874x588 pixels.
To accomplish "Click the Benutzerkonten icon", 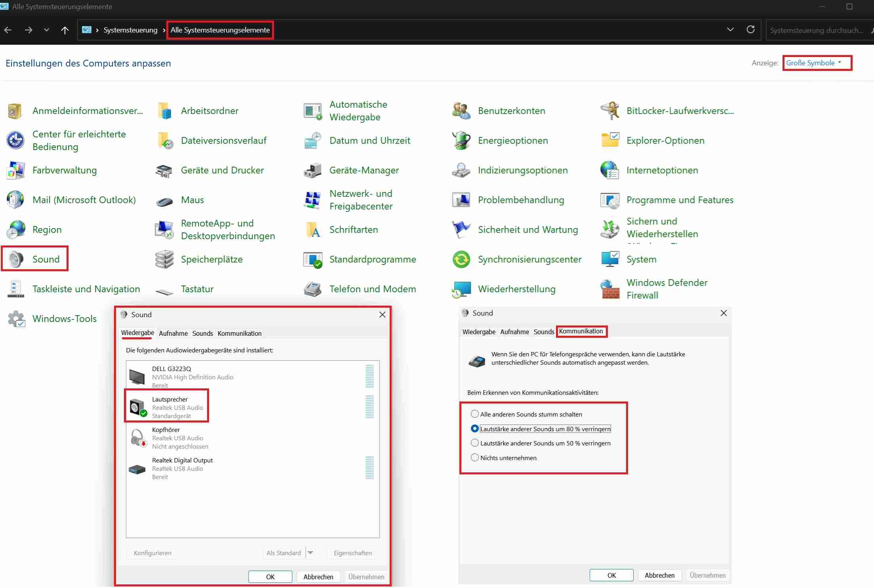I will point(461,111).
